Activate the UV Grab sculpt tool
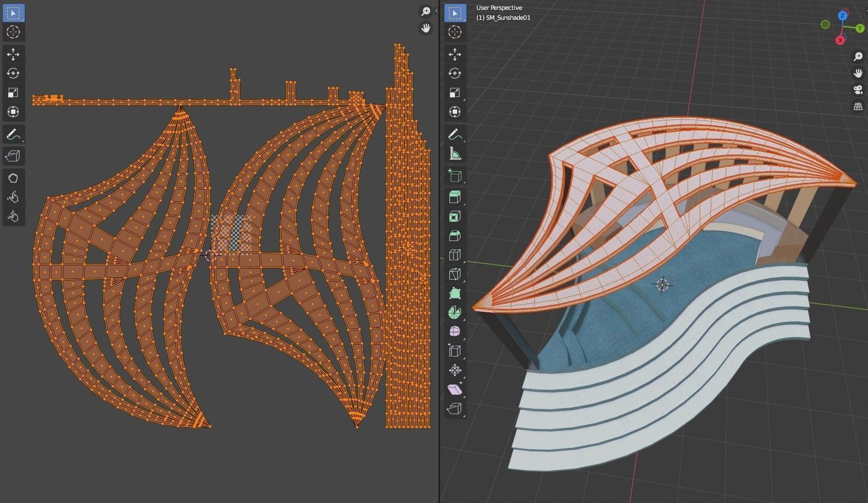 (x=13, y=178)
